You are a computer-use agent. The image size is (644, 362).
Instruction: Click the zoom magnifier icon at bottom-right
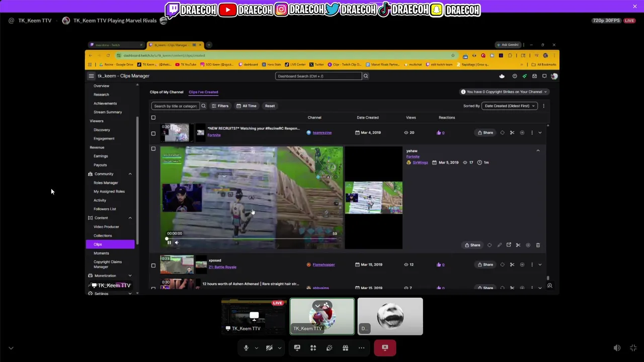point(549,286)
